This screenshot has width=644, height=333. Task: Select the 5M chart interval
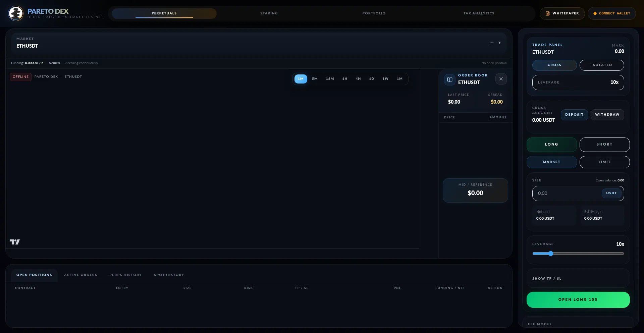coord(315,79)
